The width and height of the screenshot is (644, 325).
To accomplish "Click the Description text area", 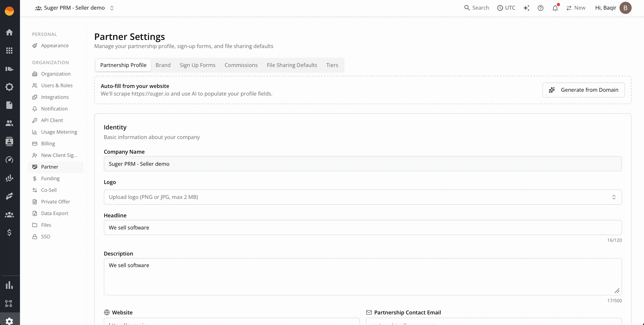I will point(363,277).
